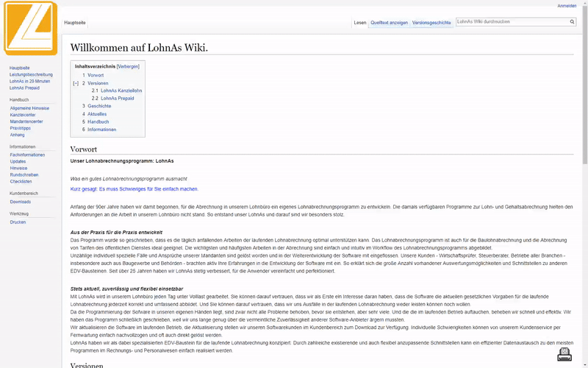This screenshot has width=588, height=368.
Task: Open the Hauptseite tab
Action: [75, 23]
